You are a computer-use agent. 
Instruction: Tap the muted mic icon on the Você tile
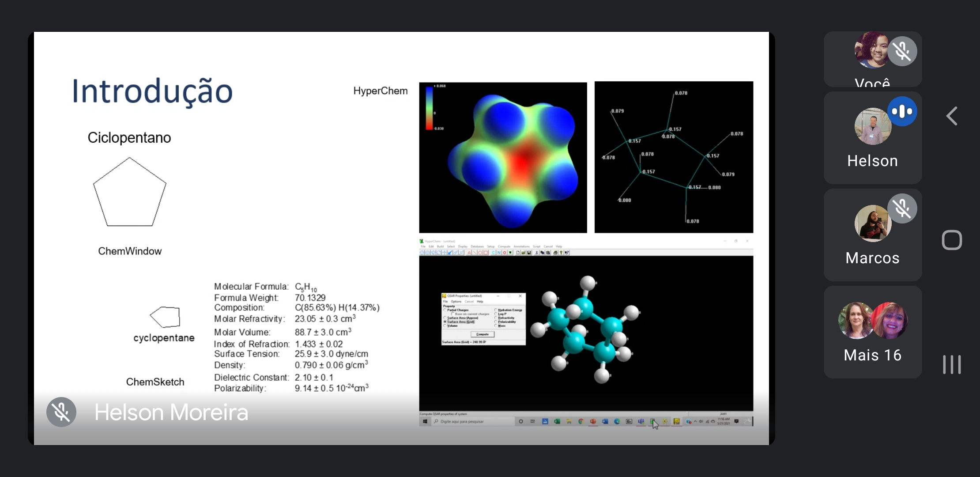902,51
